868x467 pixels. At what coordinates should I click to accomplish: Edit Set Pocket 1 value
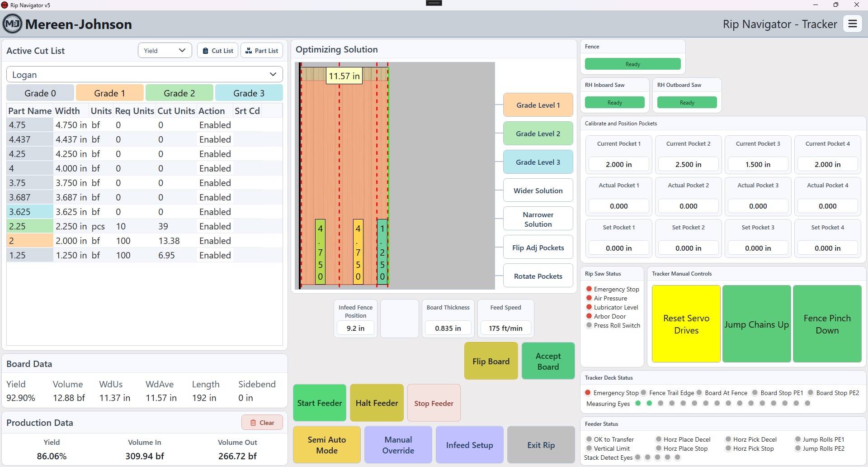coord(619,248)
